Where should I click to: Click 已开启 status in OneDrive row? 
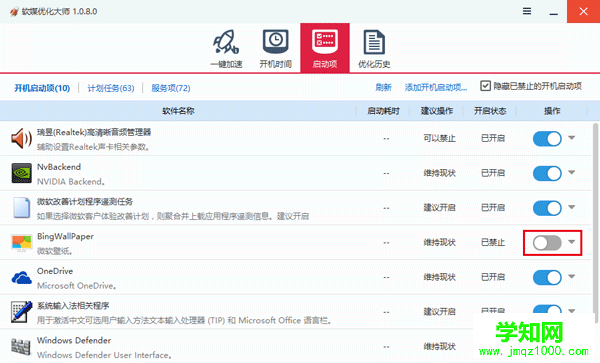click(x=493, y=277)
